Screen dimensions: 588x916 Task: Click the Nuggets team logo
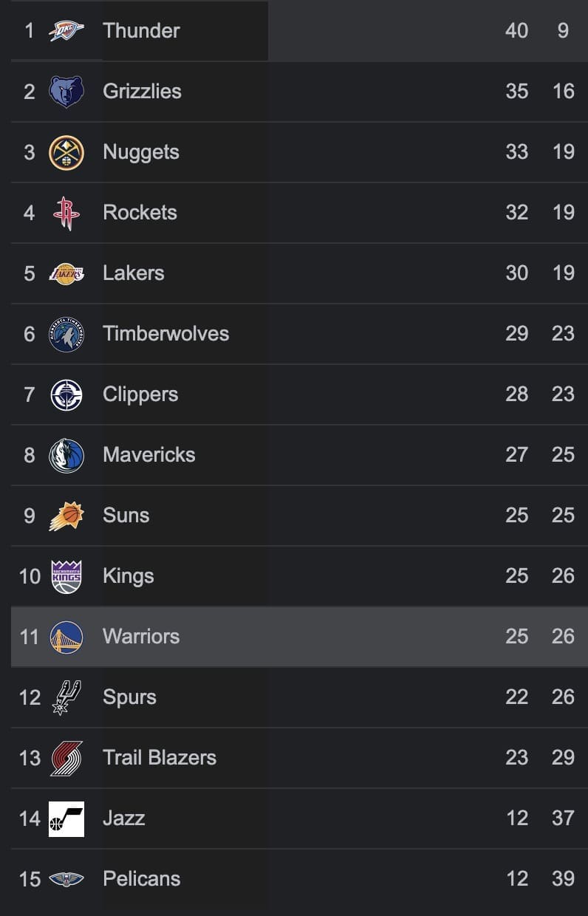[x=66, y=152]
